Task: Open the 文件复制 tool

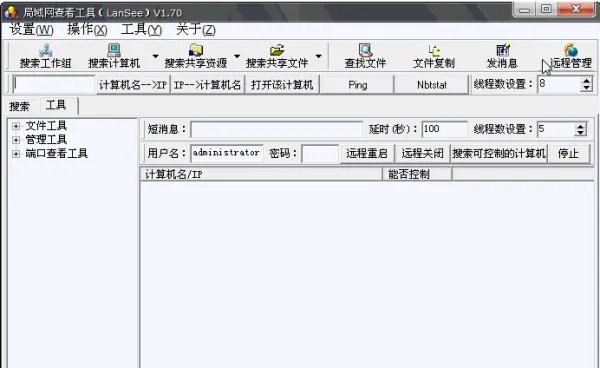Action: coord(434,56)
